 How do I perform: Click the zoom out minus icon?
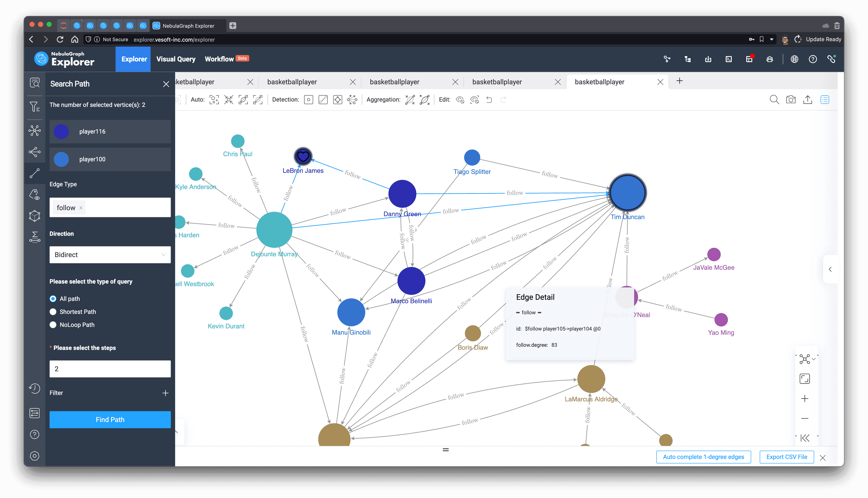(805, 418)
